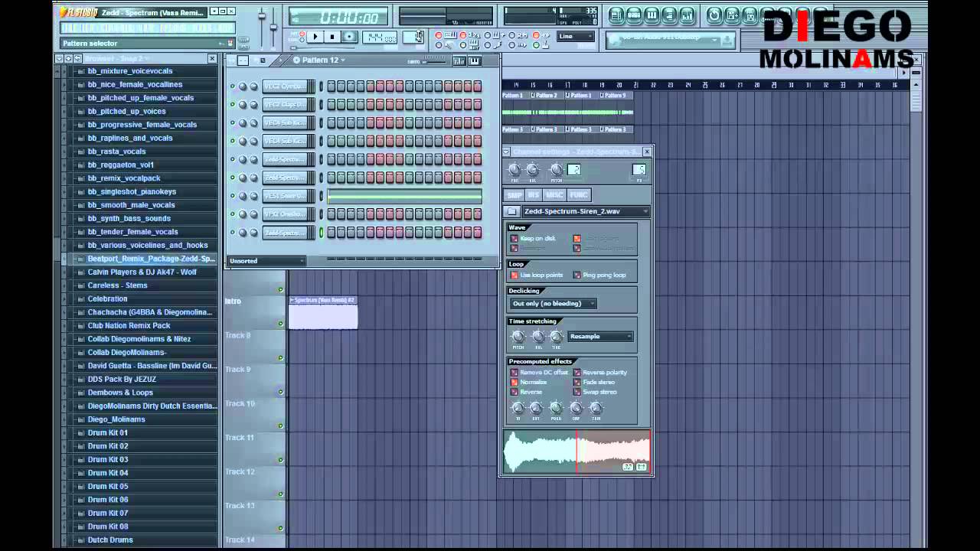Click the waveform loop icon at bottom-right of sample preview

point(628,467)
